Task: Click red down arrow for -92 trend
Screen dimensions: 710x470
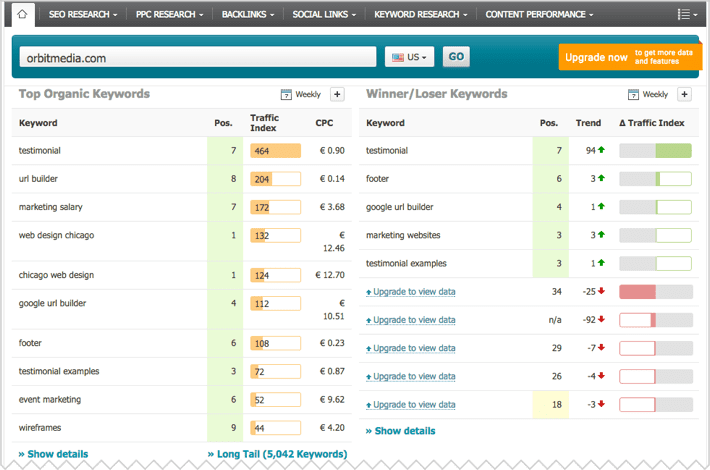Action: pos(601,319)
